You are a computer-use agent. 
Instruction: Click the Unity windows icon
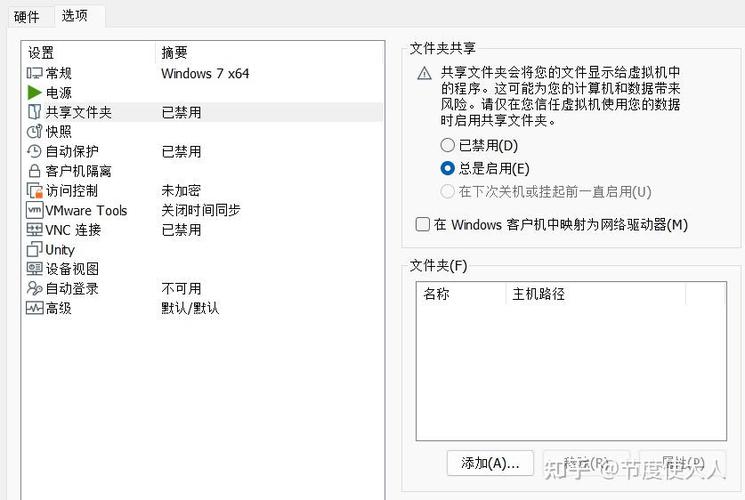(x=34, y=250)
